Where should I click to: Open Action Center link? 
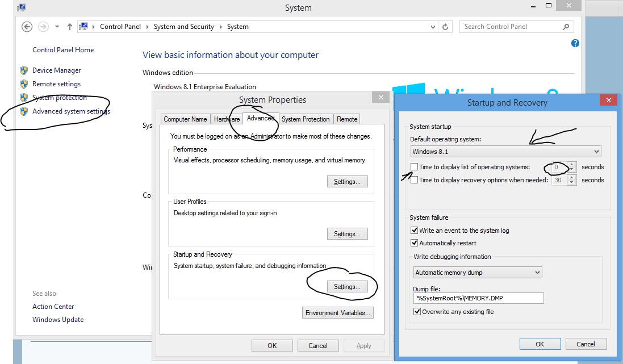53,307
